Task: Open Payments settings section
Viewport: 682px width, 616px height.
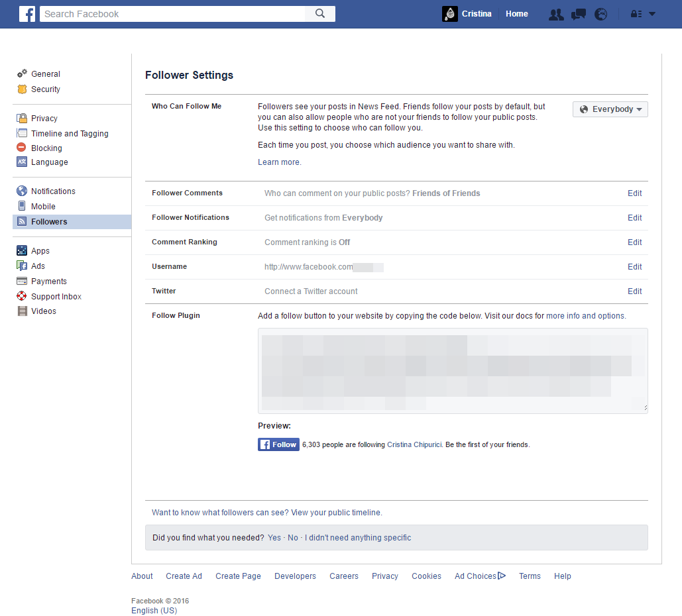Action: click(49, 282)
